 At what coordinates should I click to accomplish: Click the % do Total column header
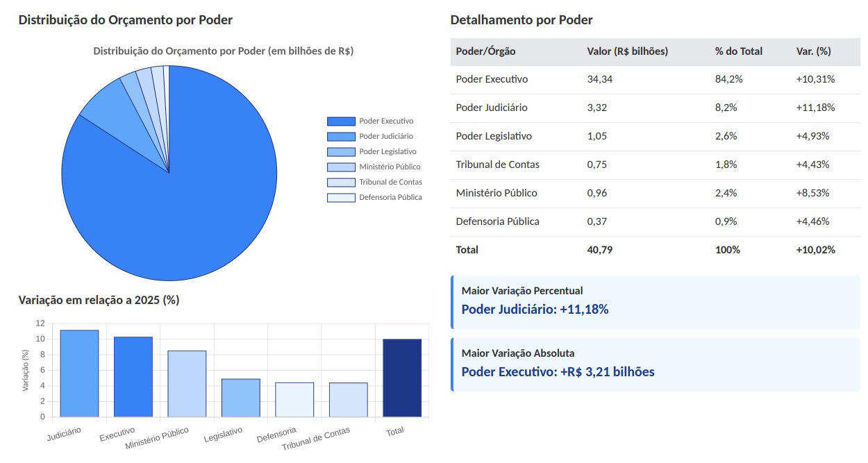pos(738,51)
